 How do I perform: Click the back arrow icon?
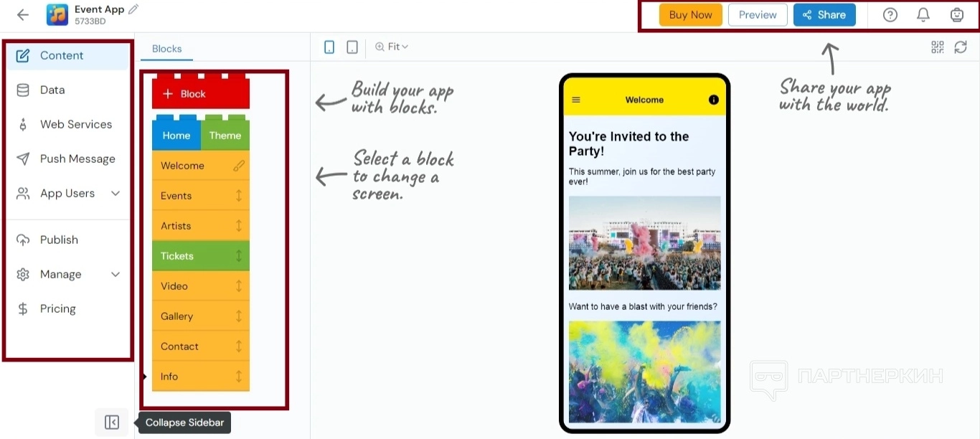23,14
